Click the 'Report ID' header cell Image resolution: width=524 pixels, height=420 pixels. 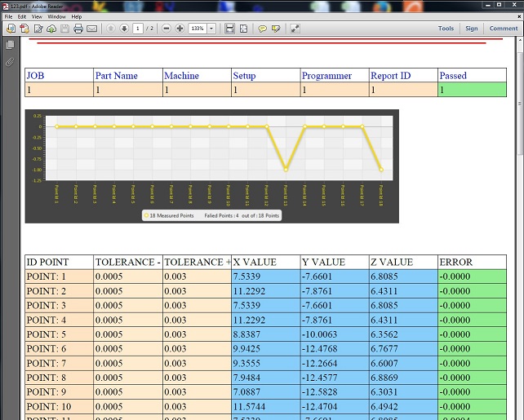(x=403, y=76)
